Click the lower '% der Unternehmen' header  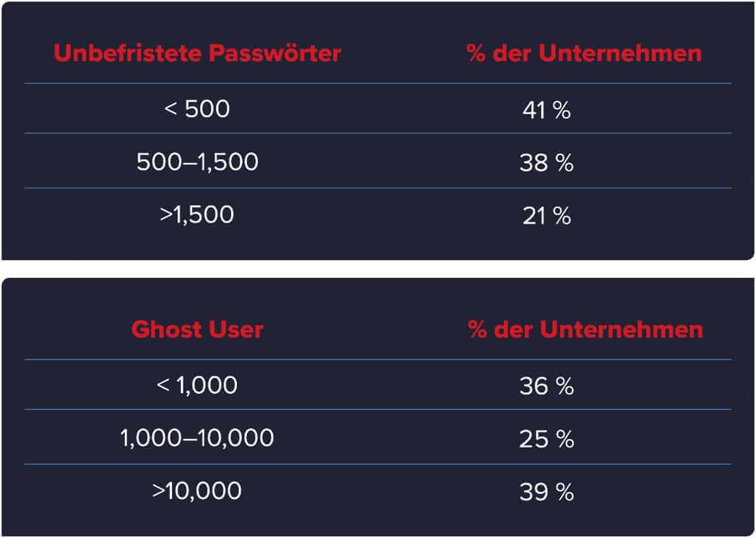pos(586,329)
